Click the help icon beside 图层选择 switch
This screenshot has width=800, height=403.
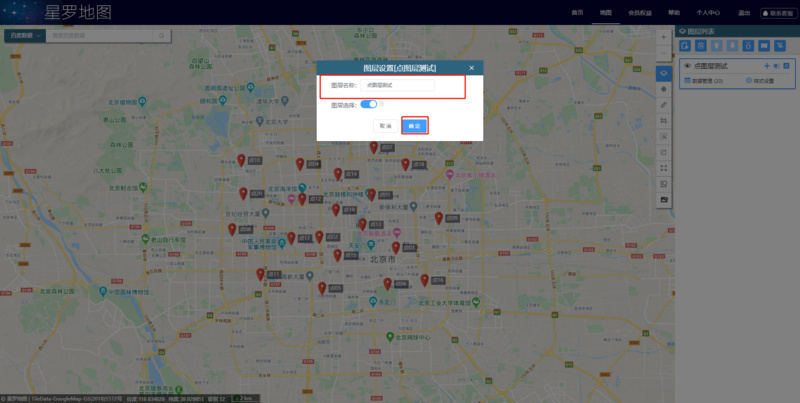381,104
